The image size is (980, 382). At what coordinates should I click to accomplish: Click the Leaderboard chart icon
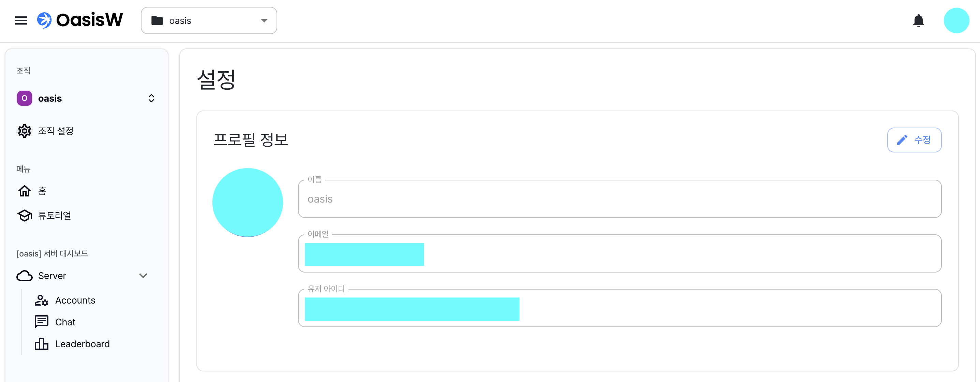41,344
